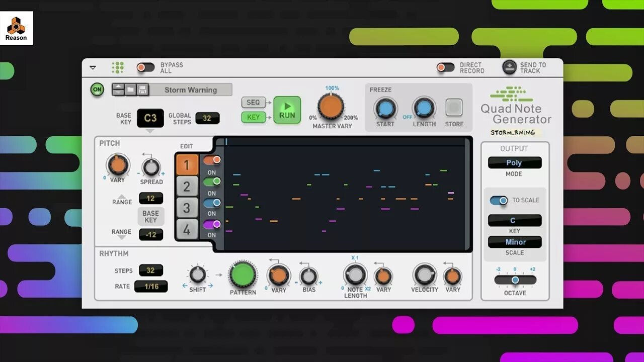
Task: Toggle the Direct Record switch
Action: pyautogui.click(x=445, y=67)
